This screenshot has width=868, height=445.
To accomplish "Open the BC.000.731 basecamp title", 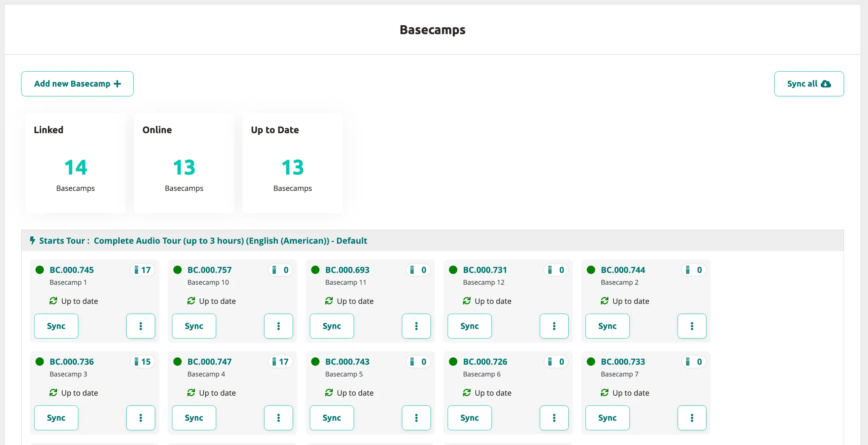I will coord(485,270).
